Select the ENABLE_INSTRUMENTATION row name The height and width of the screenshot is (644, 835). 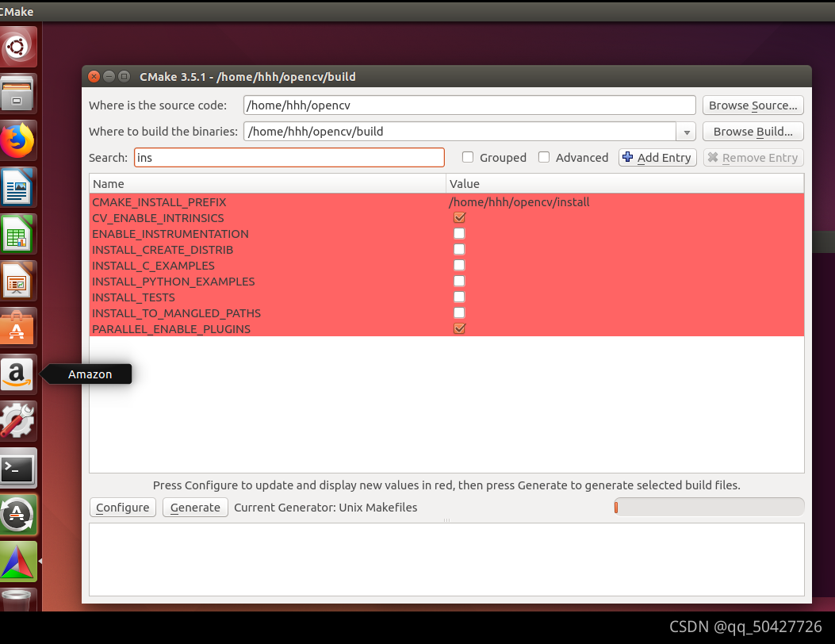(x=170, y=234)
